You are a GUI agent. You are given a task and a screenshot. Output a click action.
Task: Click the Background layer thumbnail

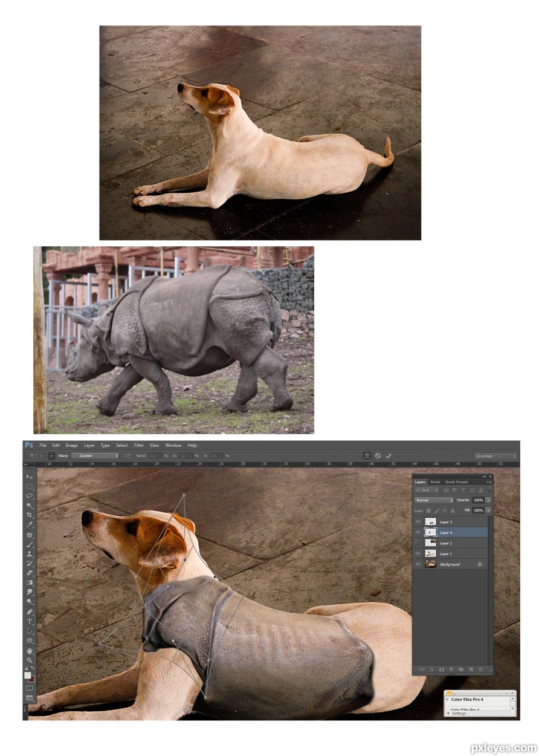tap(431, 564)
